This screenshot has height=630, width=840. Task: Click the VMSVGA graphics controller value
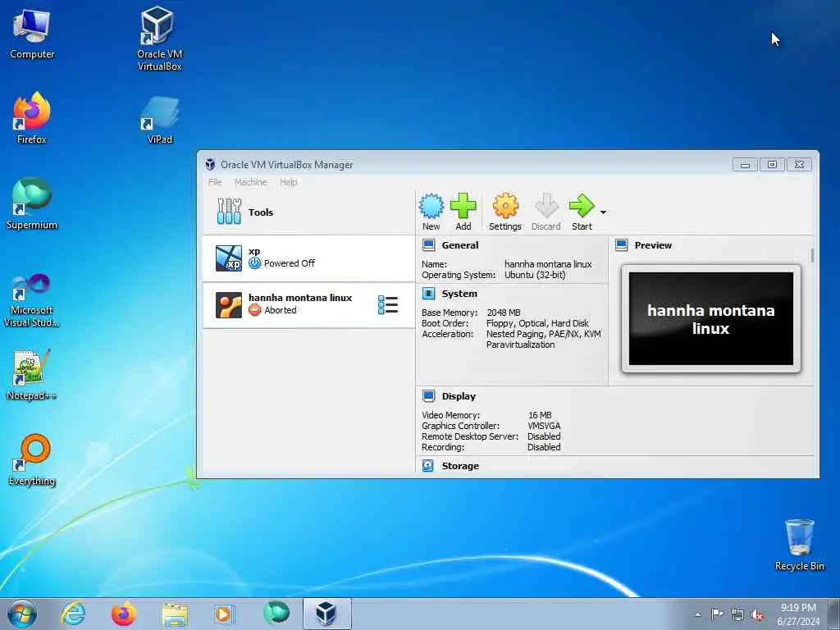pyautogui.click(x=544, y=426)
